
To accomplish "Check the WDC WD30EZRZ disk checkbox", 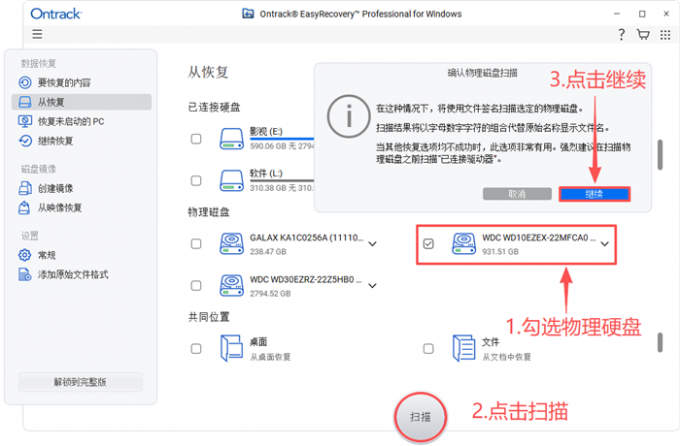I will pos(196,285).
